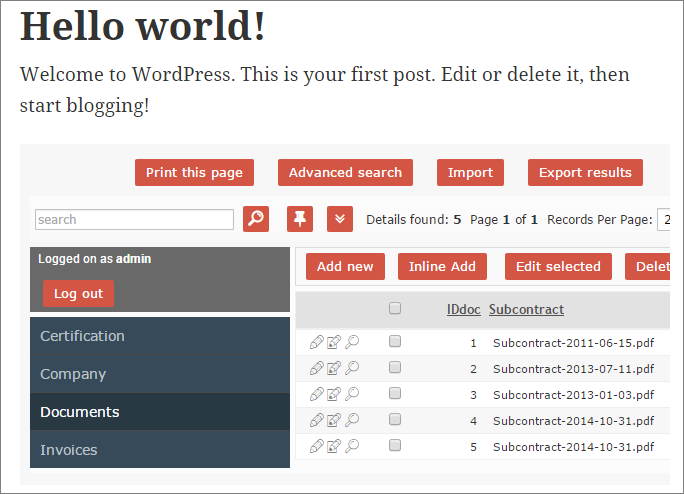The height and width of the screenshot is (494, 684).
Task: Click the pencil edit icon for row 3
Action: 317,395
